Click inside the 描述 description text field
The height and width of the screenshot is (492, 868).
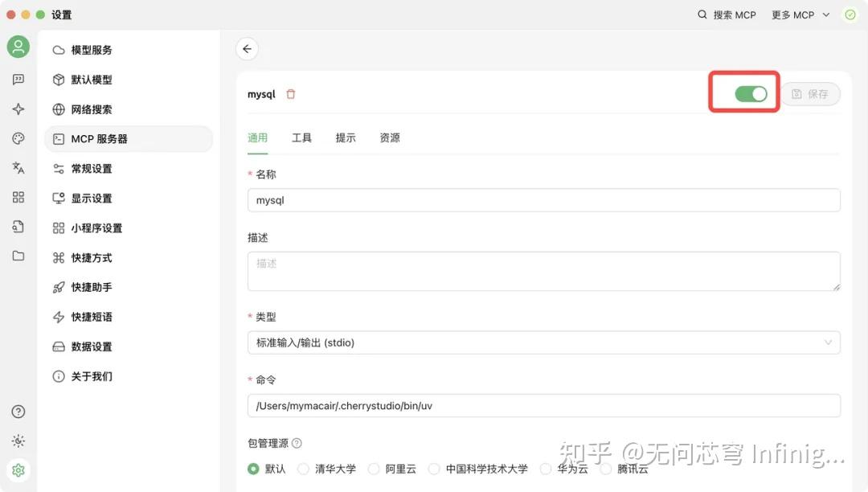542,271
